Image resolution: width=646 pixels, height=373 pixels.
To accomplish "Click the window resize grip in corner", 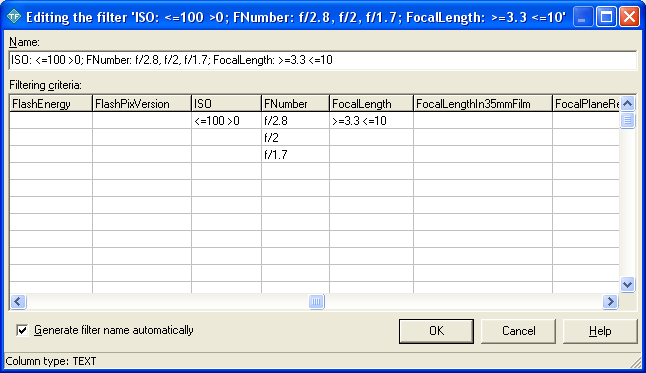I will point(637,363).
